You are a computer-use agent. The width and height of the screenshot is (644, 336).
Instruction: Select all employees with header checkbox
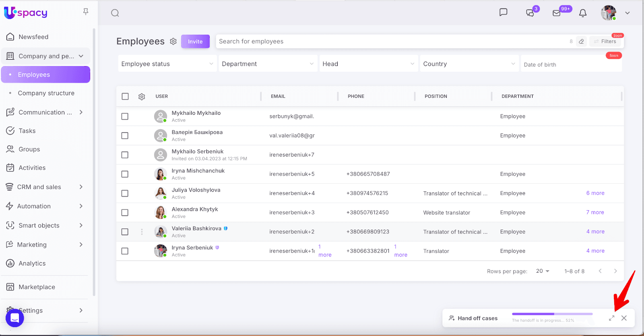tap(125, 97)
